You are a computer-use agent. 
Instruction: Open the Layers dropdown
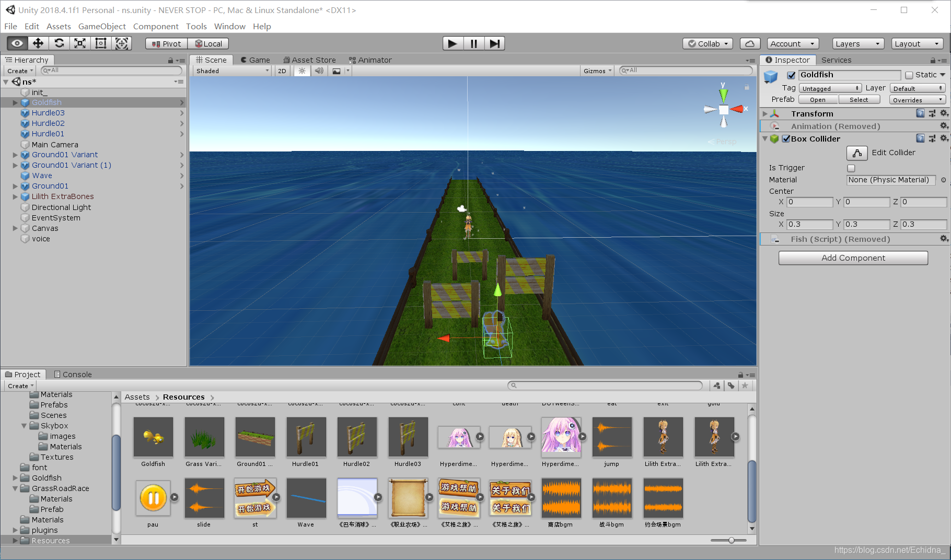[x=858, y=44]
